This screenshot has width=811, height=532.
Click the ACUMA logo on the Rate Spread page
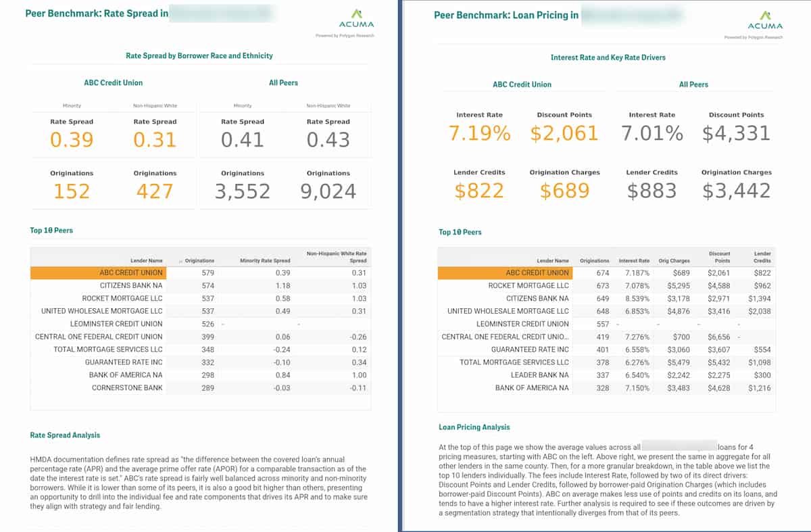pyautogui.click(x=355, y=18)
